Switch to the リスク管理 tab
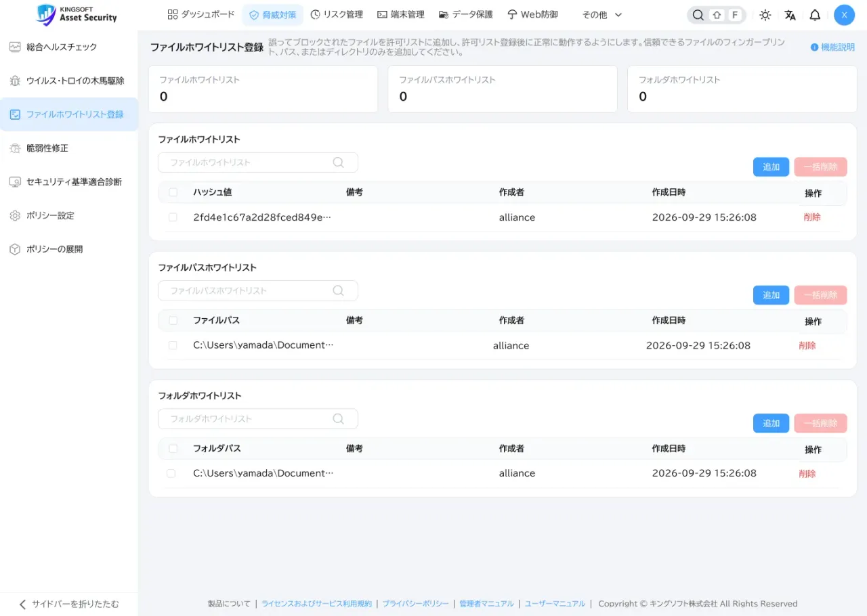This screenshot has width=867, height=616. pyautogui.click(x=337, y=14)
